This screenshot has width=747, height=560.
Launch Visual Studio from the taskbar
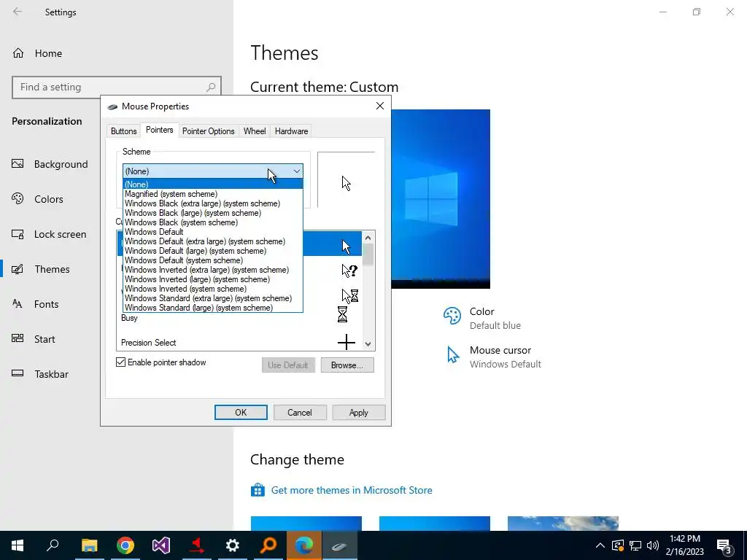click(x=161, y=545)
